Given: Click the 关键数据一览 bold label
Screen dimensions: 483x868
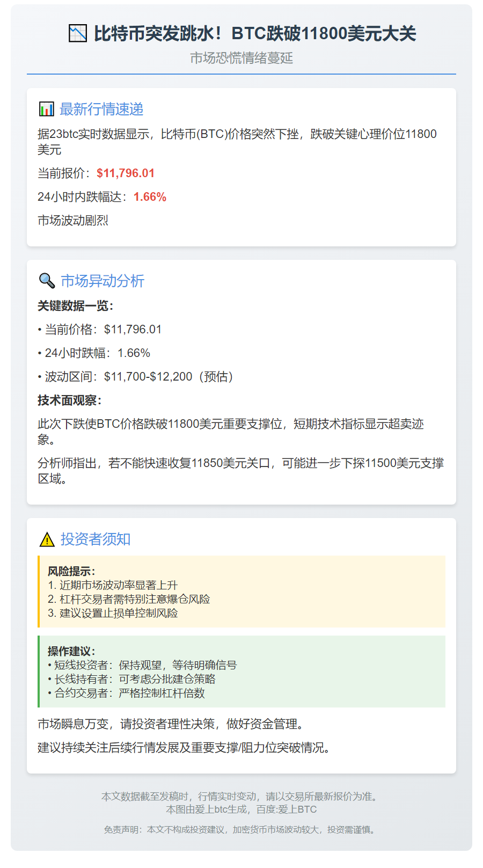Looking at the screenshot, I should coord(76,306).
